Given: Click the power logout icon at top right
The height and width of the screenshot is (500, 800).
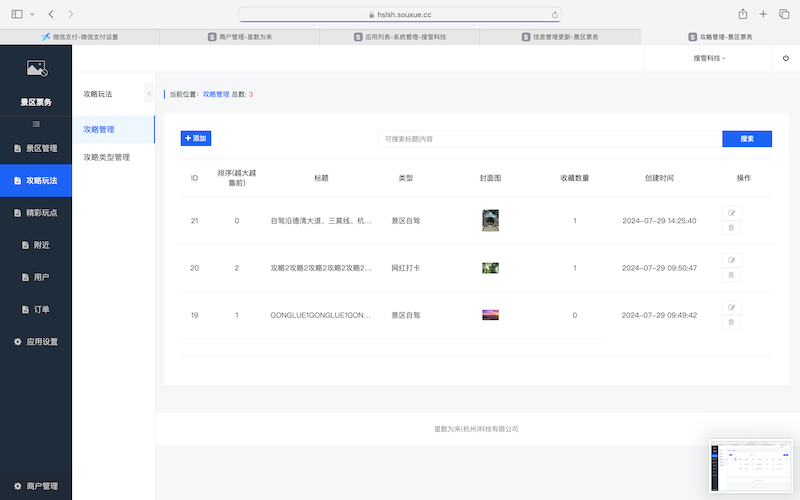Looking at the screenshot, I should (786, 59).
